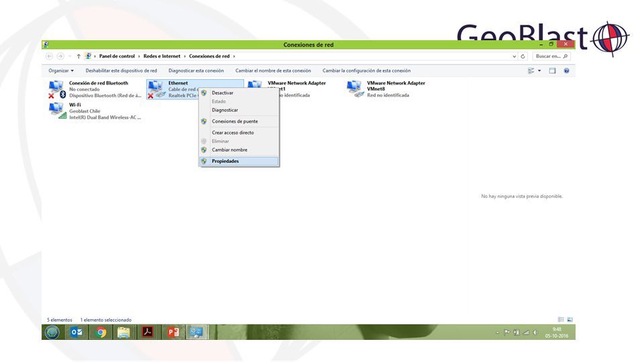This screenshot has width=644, height=362.
Task: Click the Start button on taskbar
Action: click(x=52, y=332)
